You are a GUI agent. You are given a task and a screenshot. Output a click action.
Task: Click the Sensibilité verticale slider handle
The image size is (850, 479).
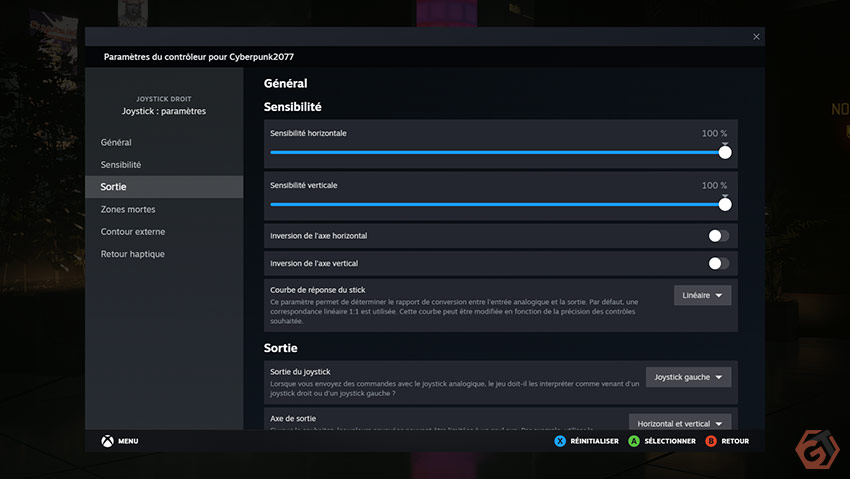725,204
